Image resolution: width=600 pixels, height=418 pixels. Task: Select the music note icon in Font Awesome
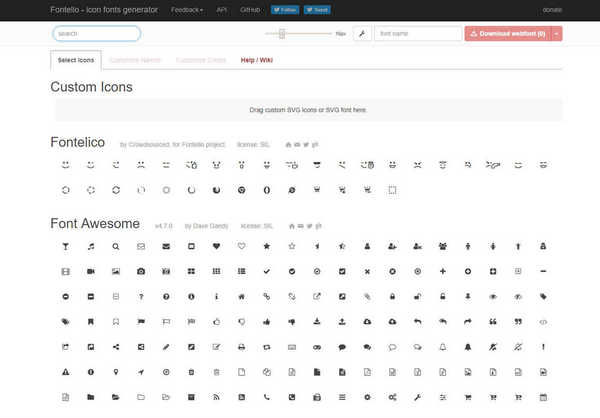[x=91, y=246]
